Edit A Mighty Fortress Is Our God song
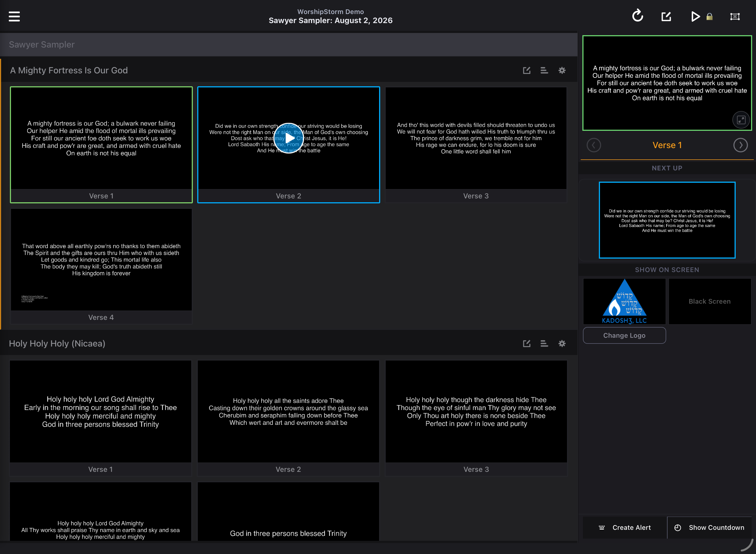Image resolution: width=756 pixels, height=554 pixels. pyautogui.click(x=527, y=70)
